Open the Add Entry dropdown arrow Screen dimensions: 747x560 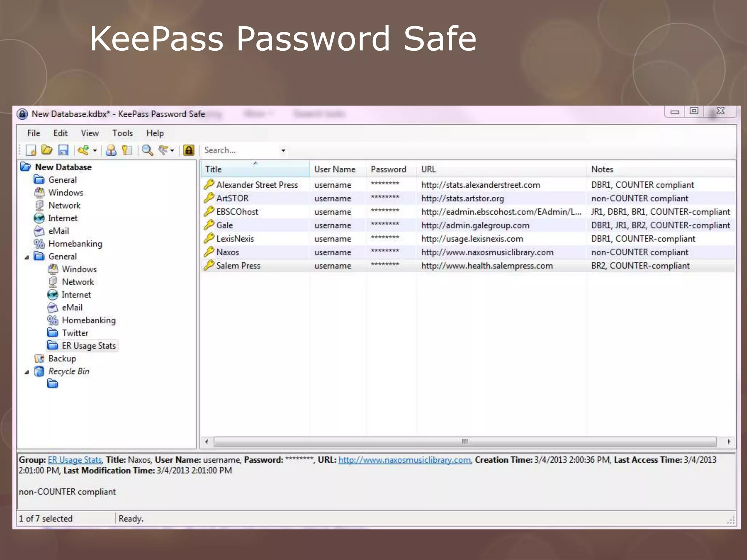click(x=94, y=150)
